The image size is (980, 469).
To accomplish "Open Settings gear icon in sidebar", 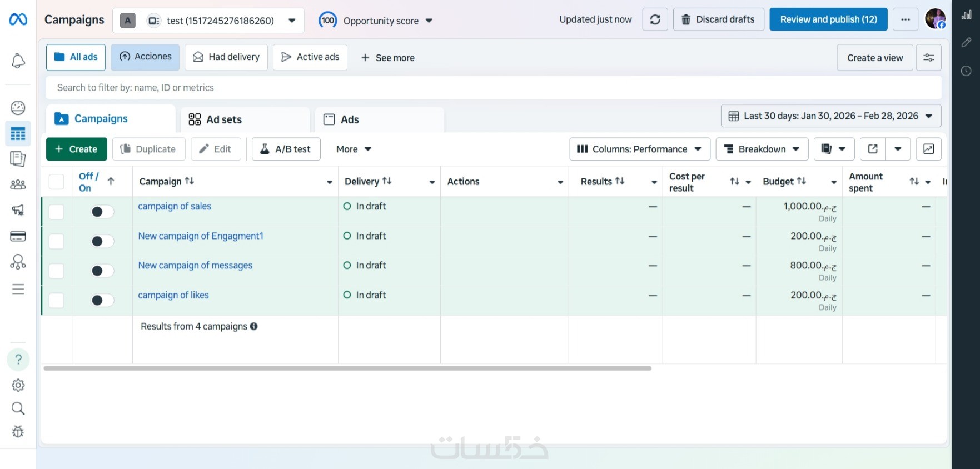I will 18,385.
